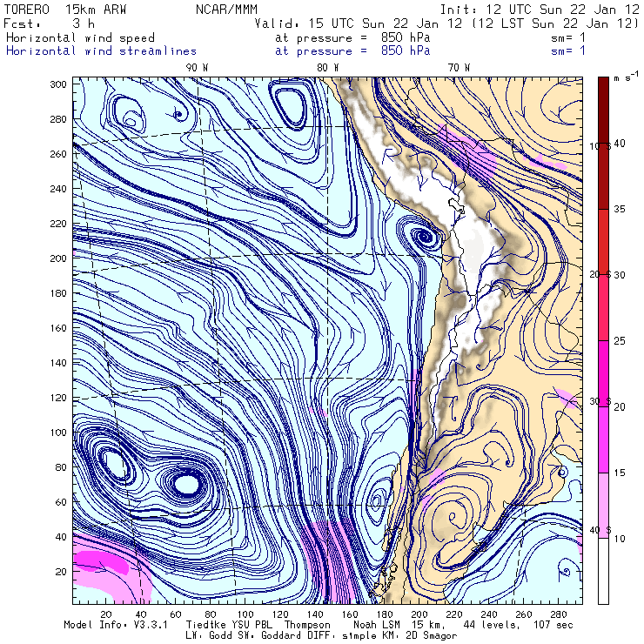Pick the white colorbar segment below 10
The image size is (644, 644).
[603, 571]
